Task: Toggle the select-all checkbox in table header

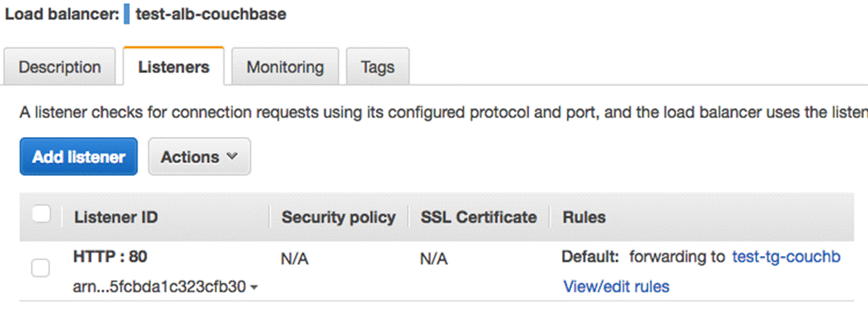Action: coord(42,215)
